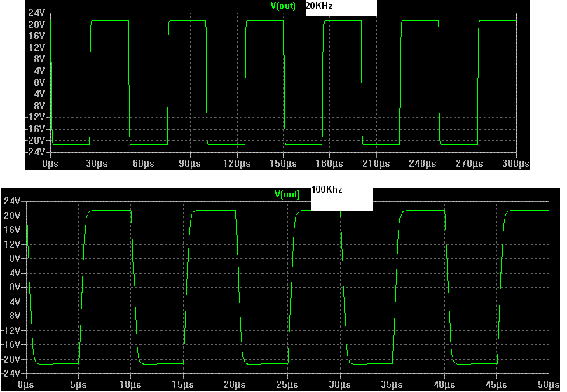Click the 4V axis label in 20KHz plot
The height and width of the screenshot is (392, 567).
[x=39, y=71]
